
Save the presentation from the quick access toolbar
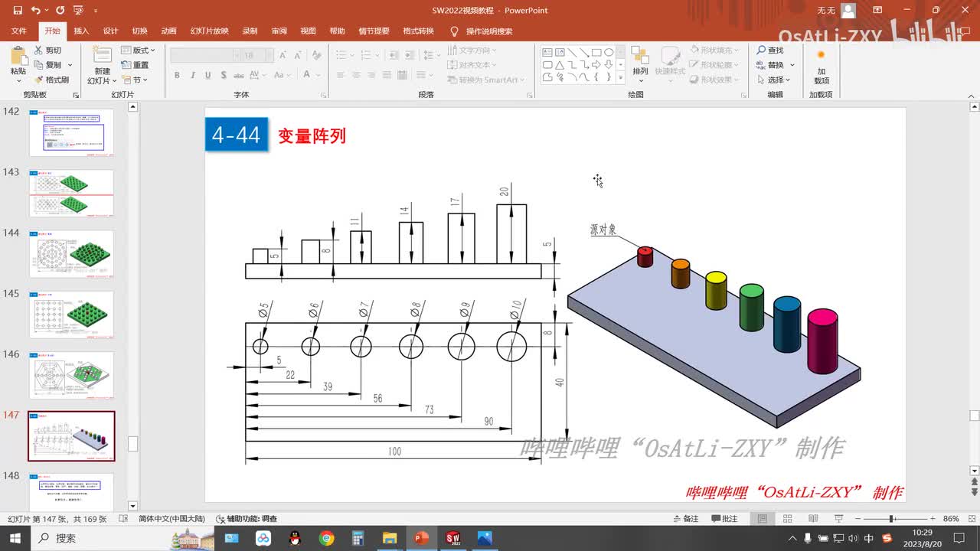[16, 11]
